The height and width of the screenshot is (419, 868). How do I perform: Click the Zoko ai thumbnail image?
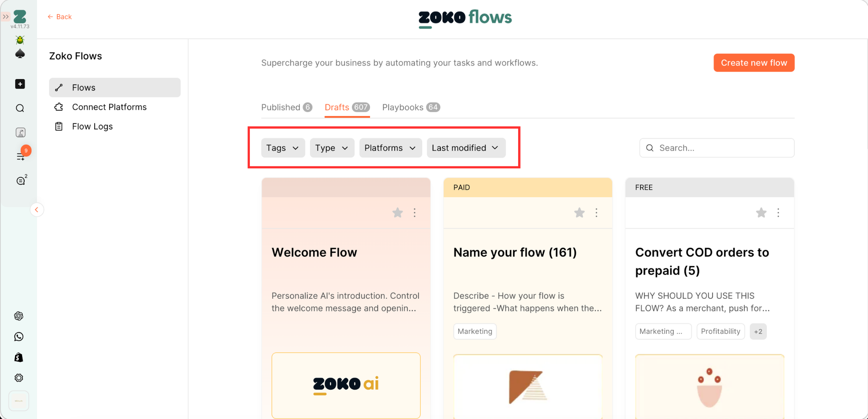(x=346, y=385)
